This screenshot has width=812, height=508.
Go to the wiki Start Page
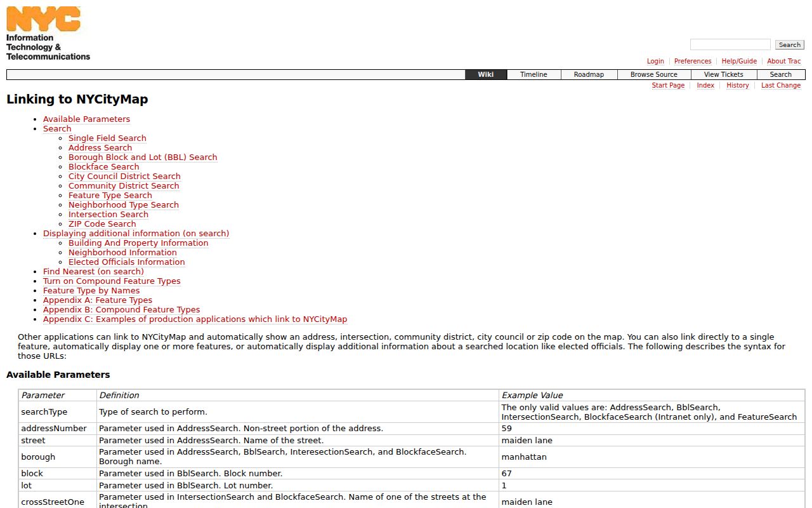pyautogui.click(x=668, y=86)
